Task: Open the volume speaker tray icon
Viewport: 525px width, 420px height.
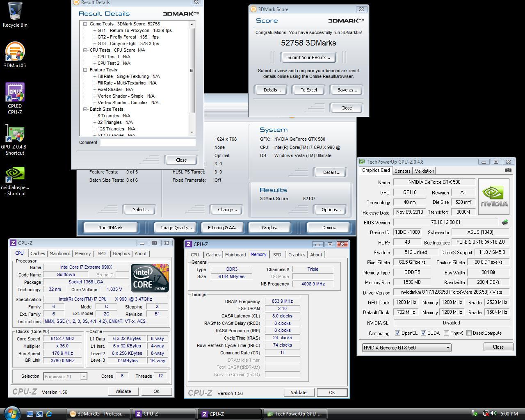Action: coord(493,413)
